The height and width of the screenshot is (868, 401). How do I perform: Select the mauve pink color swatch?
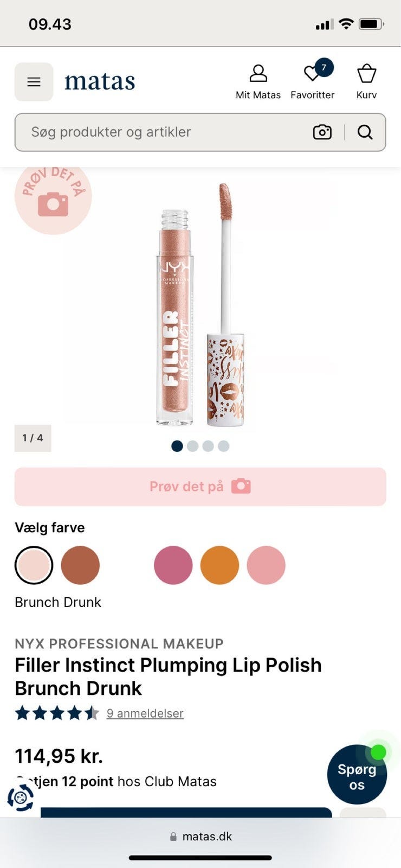[x=173, y=565]
